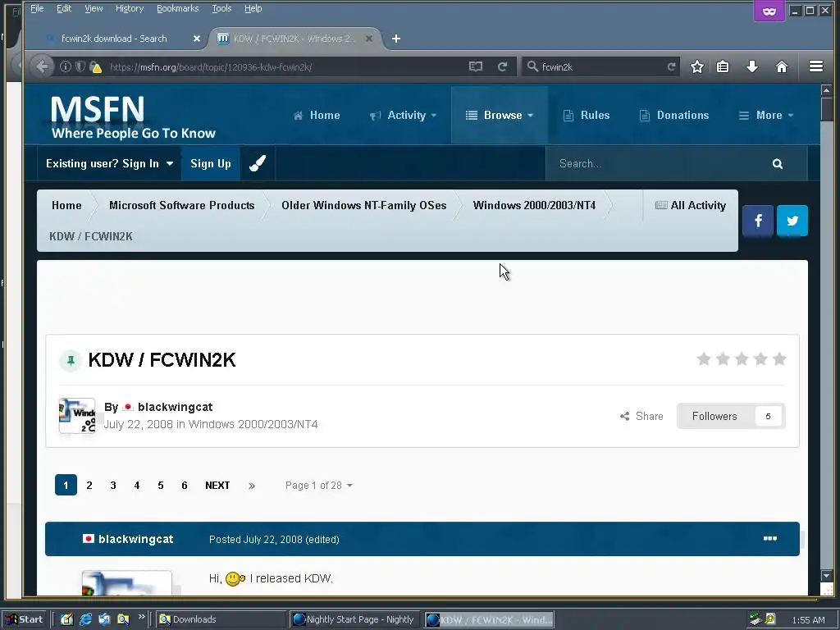Click the Sign Up button
The height and width of the screenshot is (630, 840).
[211, 163]
